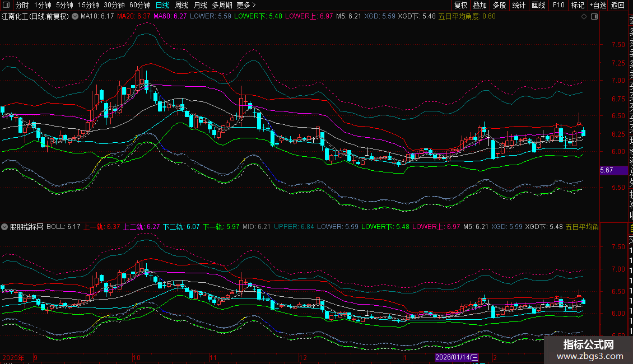The height and width of the screenshot is (364, 633).
Task: Select the 30分钟 period tab
Action: click(114, 5)
